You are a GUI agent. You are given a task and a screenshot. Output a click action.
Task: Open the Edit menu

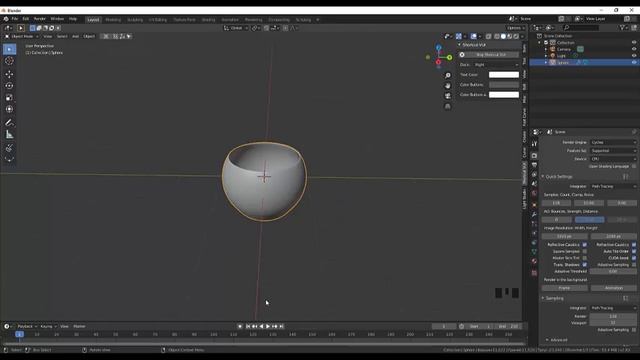click(26, 19)
